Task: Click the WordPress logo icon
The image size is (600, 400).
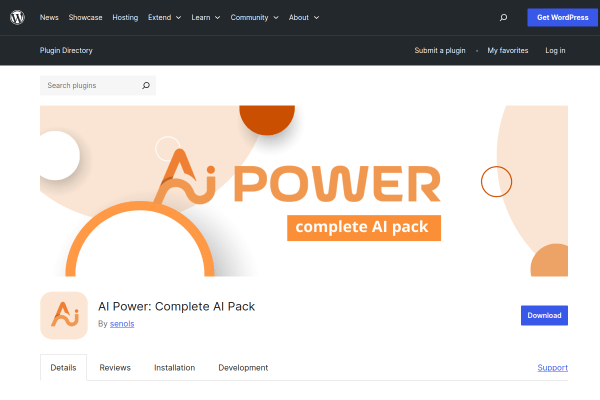Action: point(17,17)
